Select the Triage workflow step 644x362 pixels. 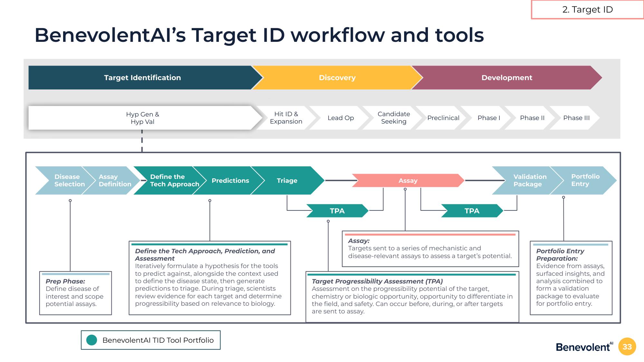pyautogui.click(x=287, y=181)
